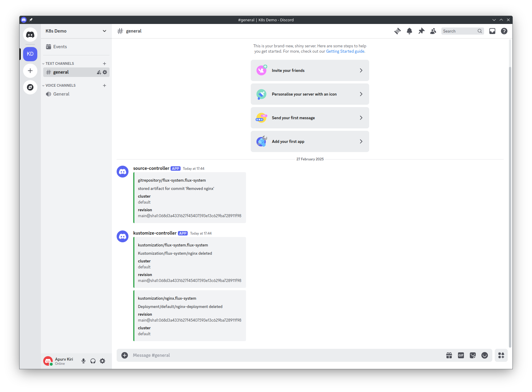
Task: Collapse the VOICE CHANNELS category
Action: 60,86
